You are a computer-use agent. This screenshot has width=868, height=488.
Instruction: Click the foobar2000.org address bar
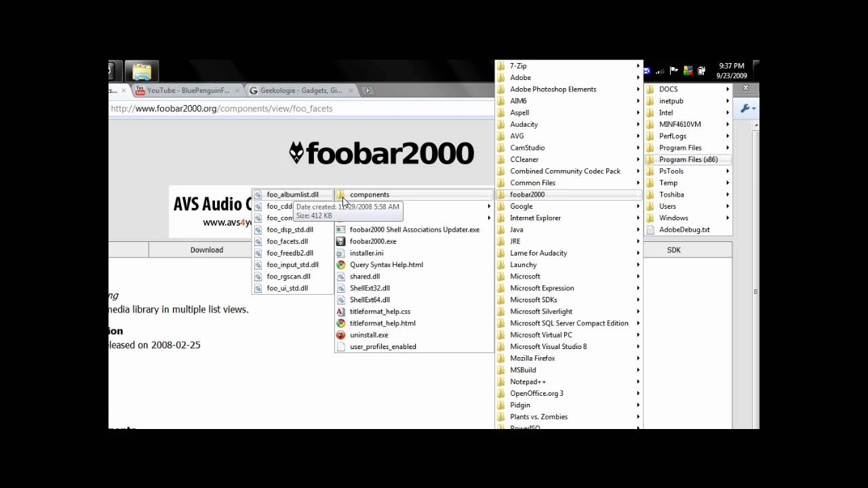302,108
